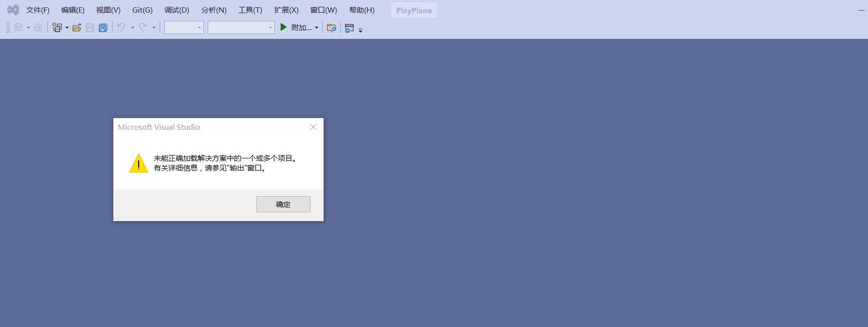The height and width of the screenshot is (327, 868).
Task: Click the save all icon
Action: tap(103, 28)
